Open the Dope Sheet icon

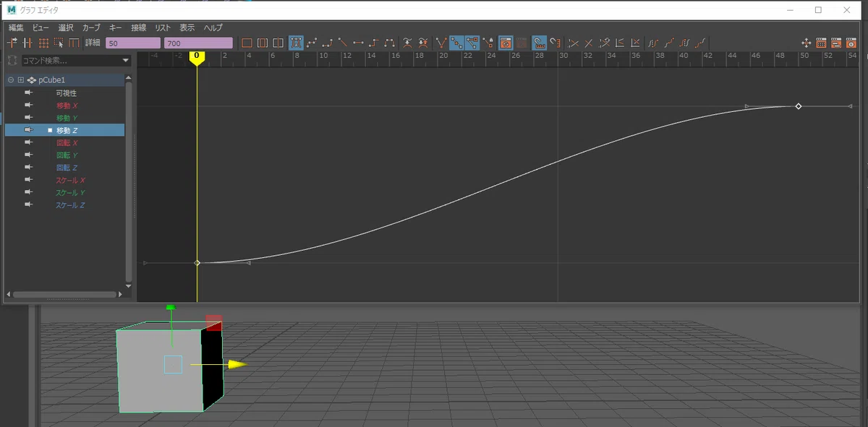(821, 43)
